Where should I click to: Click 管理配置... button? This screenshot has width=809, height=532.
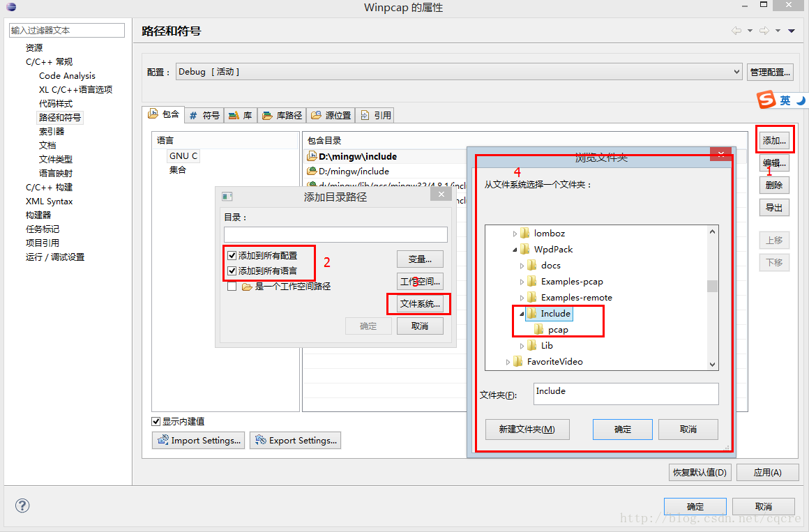(770, 72)
